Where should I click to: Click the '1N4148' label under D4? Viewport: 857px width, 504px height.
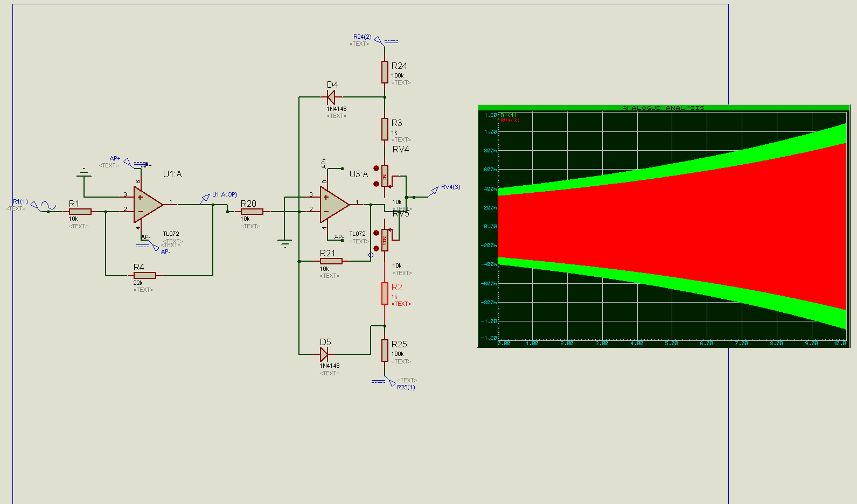click(x=337, y=109)
